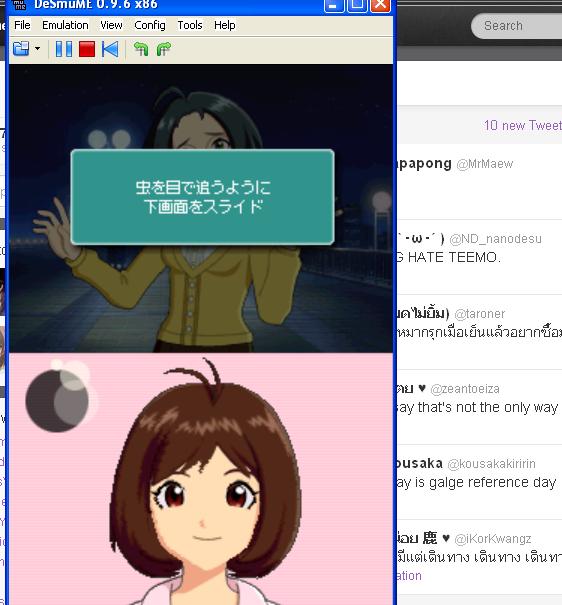The width and height of the screenshot is (562, 605).
Task: Open the View menu
Action: click(x=111, y=25)
